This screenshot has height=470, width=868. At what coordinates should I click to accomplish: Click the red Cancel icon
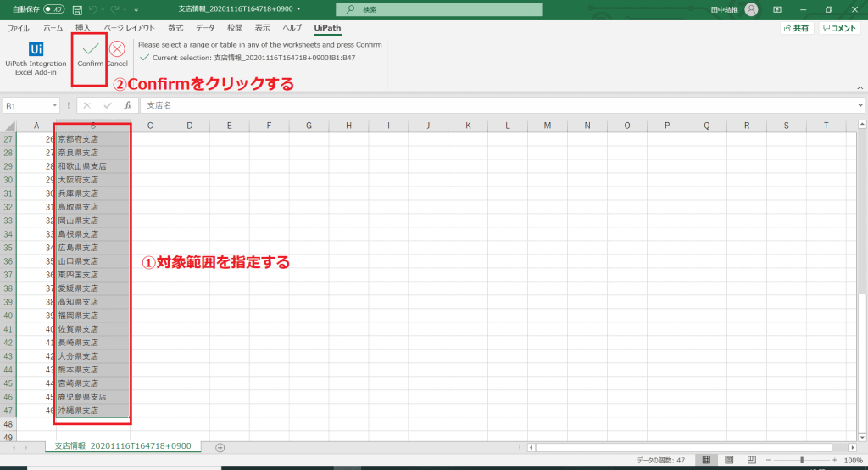(x=117, y=49)
